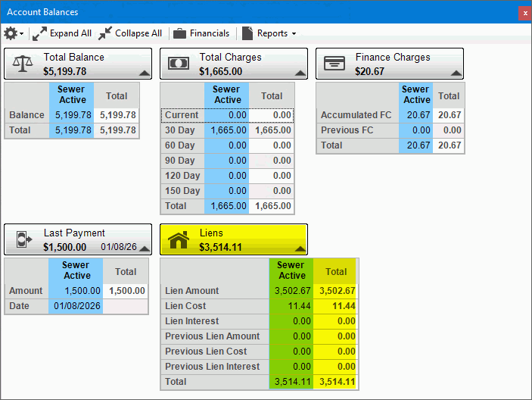Collapse the Total Balance panel arrow
The image size is (532, 400).
point(144,73)
